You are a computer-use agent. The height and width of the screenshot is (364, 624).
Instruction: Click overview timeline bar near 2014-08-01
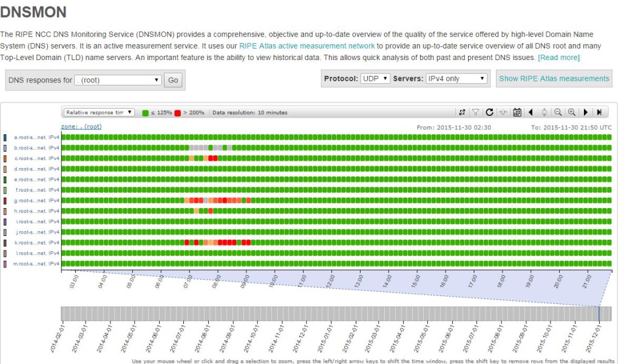click(x=208, y=314)
